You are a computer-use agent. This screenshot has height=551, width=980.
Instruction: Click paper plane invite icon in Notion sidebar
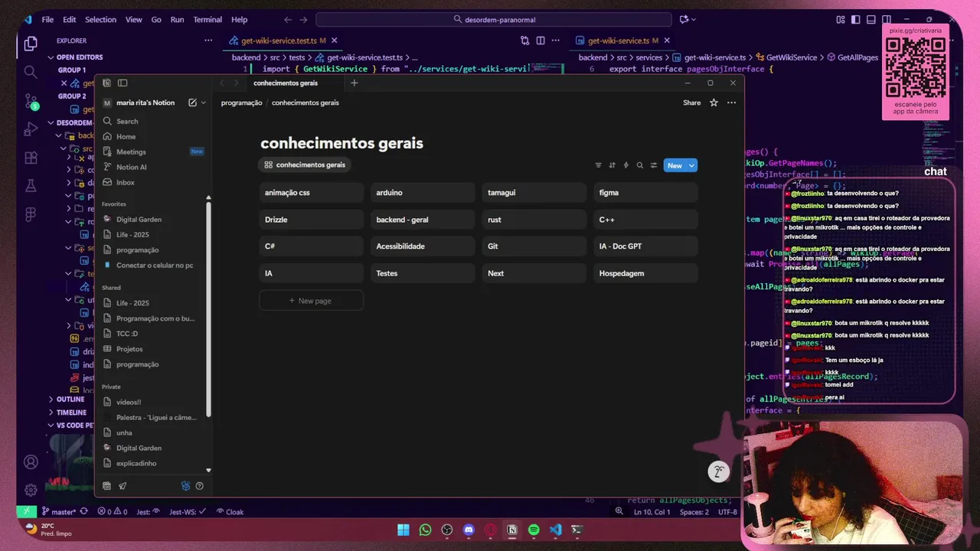coord(122,486)
